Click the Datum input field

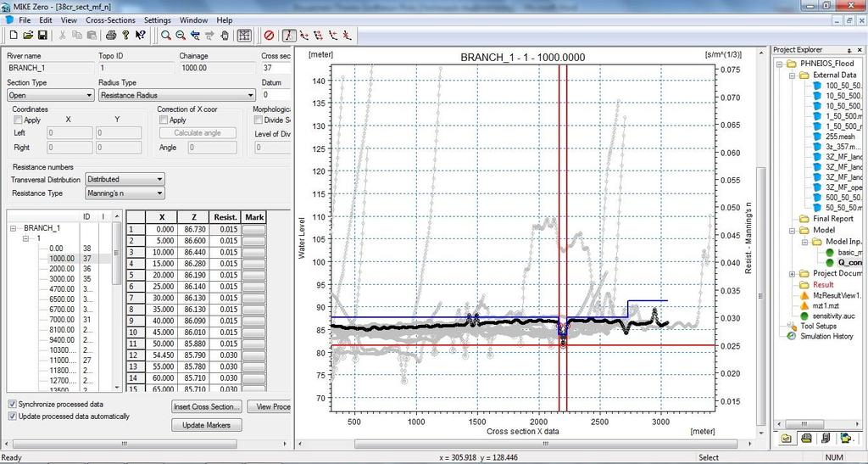click(x=275, y=95)
